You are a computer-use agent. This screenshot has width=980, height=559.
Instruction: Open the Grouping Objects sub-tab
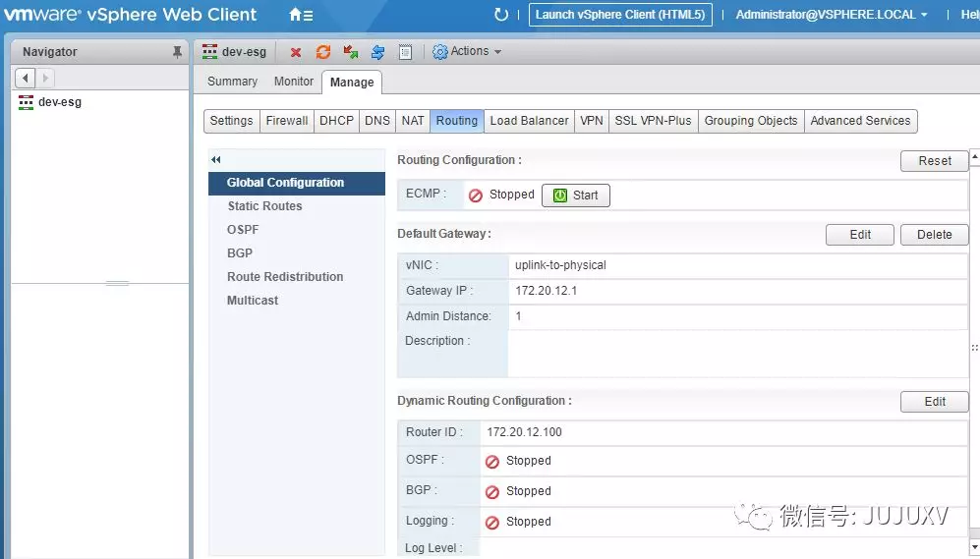tap(751, 121)
